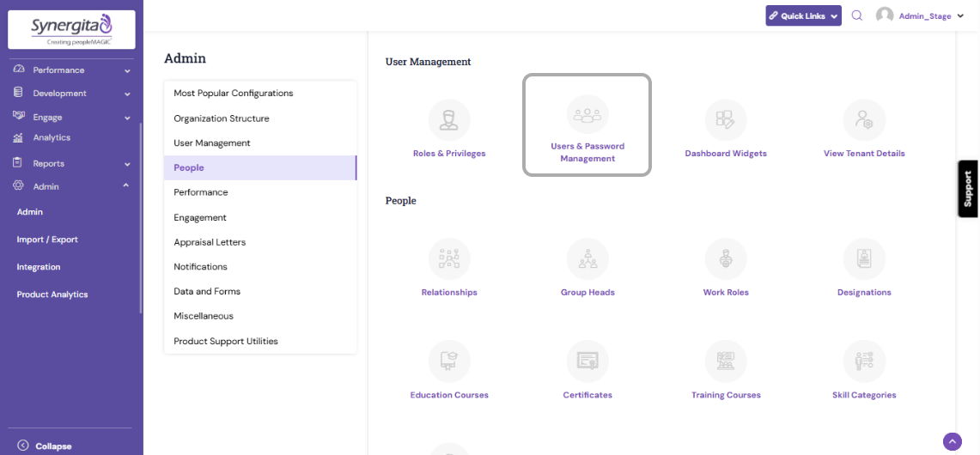Open Import / Export in sidebar

click(x=47, y=240)
